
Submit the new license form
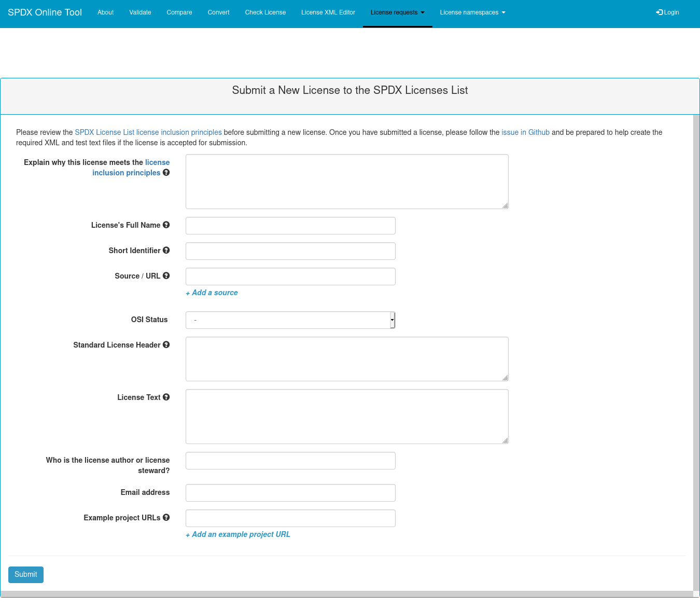coord(25,574)
